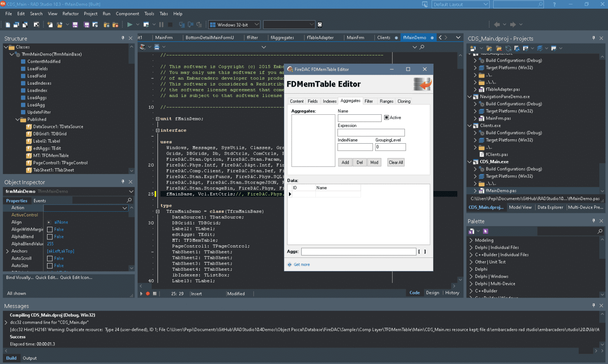This screenshot has width=608, height=364.
Task: Click the macro record red dot icon
Action: (x=148, y=294)
